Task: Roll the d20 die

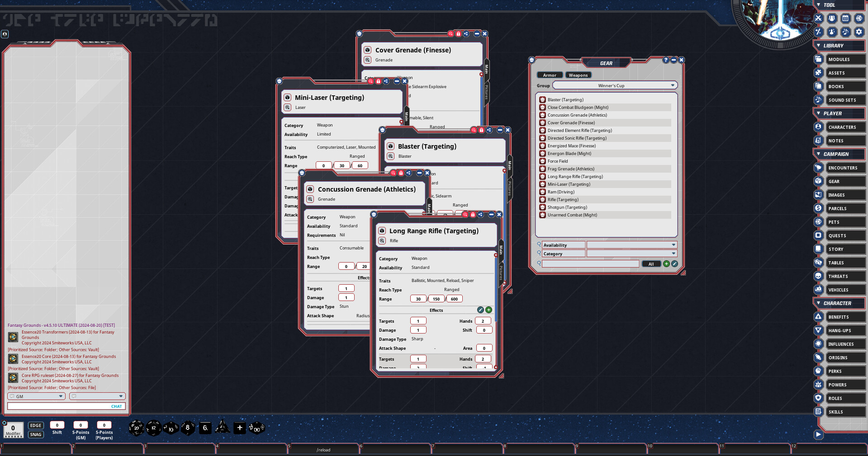Action: 136,428
